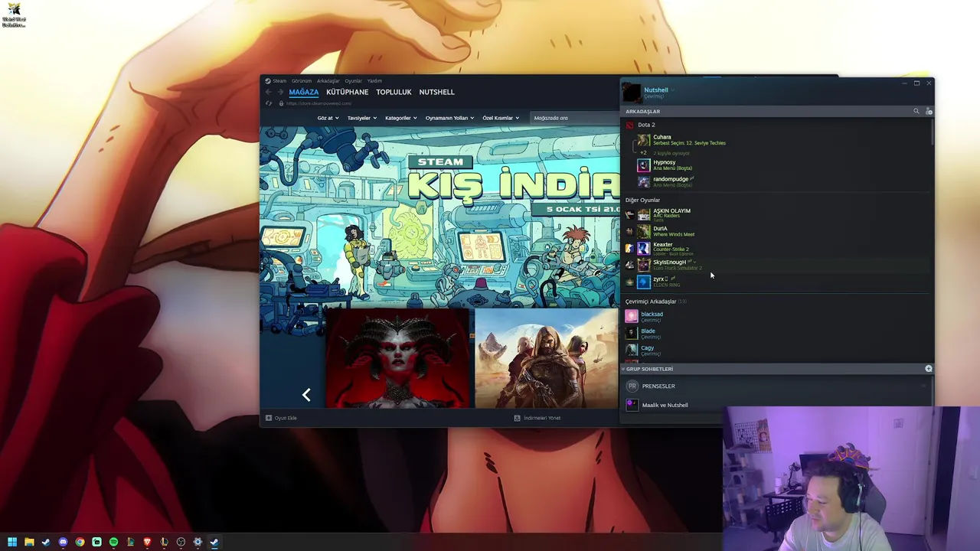980x551 pixels.
Task: Open Google Chrome from the taskbar
Action: pyautogui.click(x=80, y=542)
